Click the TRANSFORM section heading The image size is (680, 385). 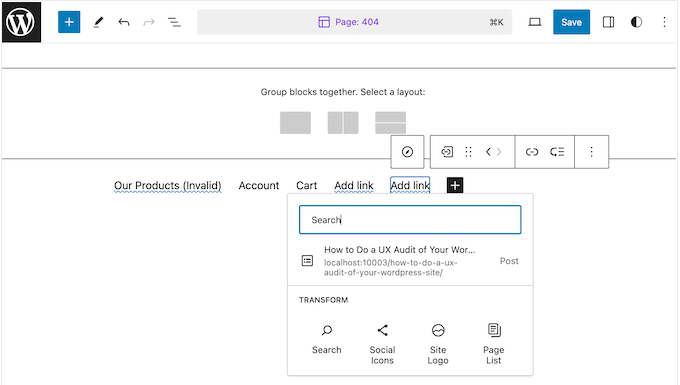[324, 300]
